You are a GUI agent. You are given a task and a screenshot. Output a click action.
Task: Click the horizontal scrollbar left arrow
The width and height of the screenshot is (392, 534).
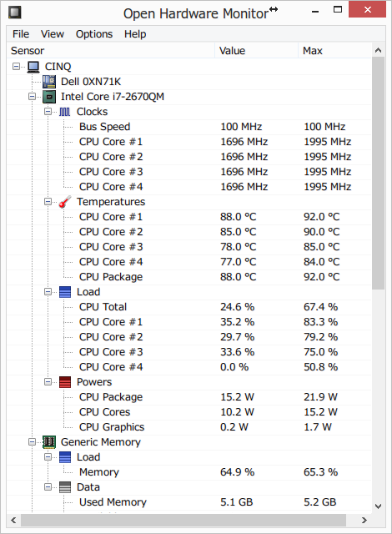point(13,520)
